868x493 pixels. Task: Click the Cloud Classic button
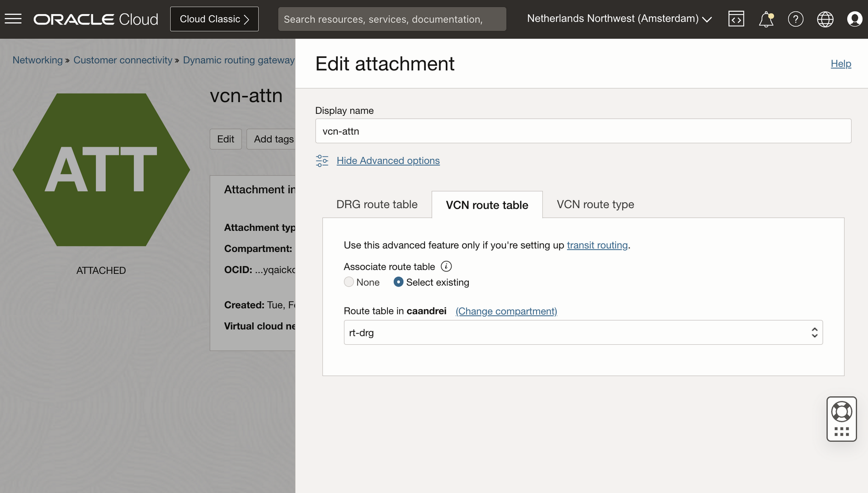coord(214,19)
